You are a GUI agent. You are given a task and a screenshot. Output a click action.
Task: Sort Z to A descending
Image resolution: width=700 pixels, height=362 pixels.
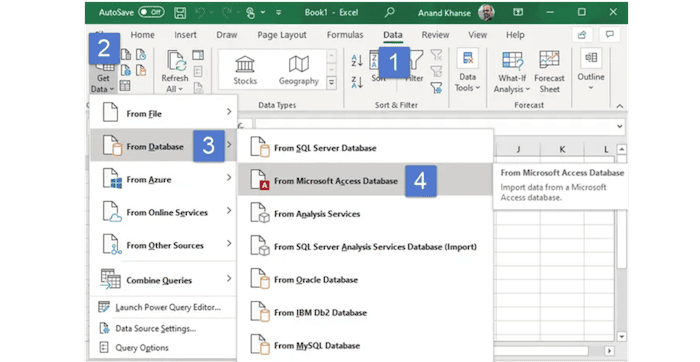(x=357, y=82)
